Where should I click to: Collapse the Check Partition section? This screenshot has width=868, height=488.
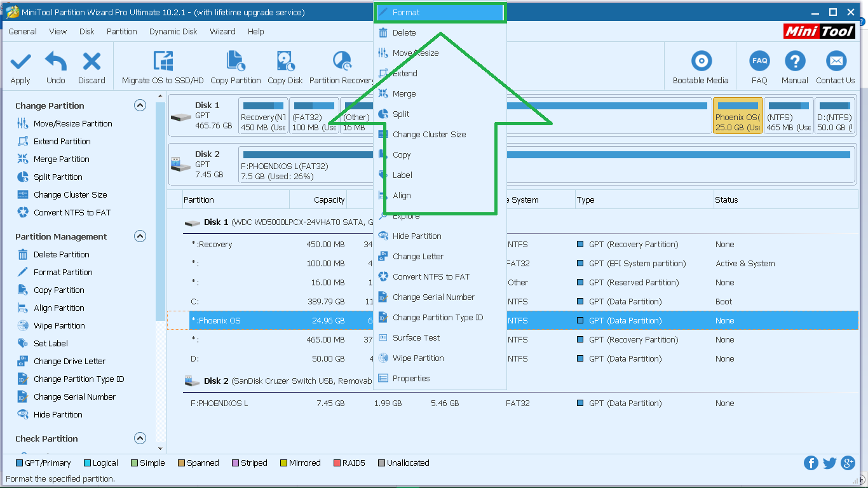[140, 438]
